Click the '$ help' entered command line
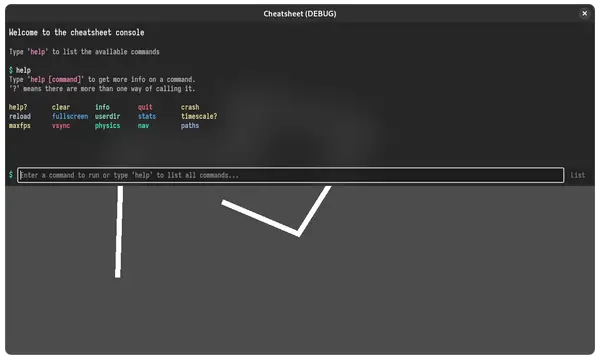The width and height of the screenshot is (600, 360). tap(20, 70)
